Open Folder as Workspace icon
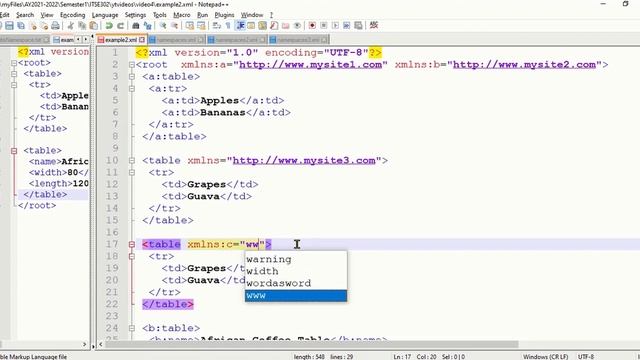The width and height of the screenshot is (640, 360). 285,26
